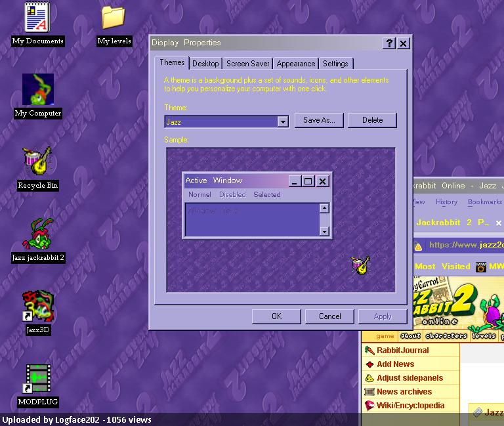
Task: Click the tab close X in browser
Action: click(498, 223)
